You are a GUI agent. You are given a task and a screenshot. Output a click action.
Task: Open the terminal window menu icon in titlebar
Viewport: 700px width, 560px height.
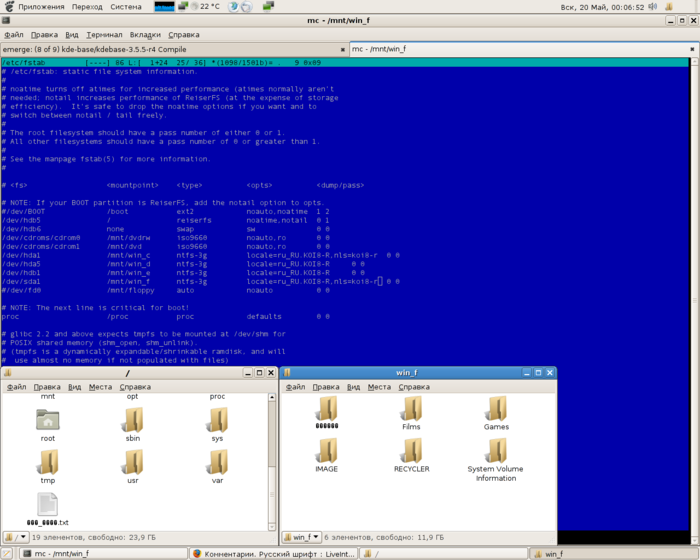tap(6, 20)
